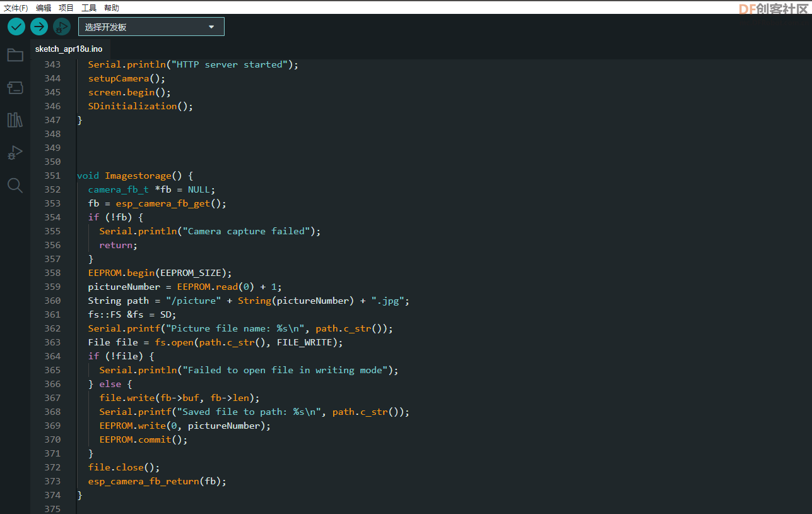
Task: Click "EEPROM.write(0, pictureNumber);" line
Action: [x=185, y=426]
